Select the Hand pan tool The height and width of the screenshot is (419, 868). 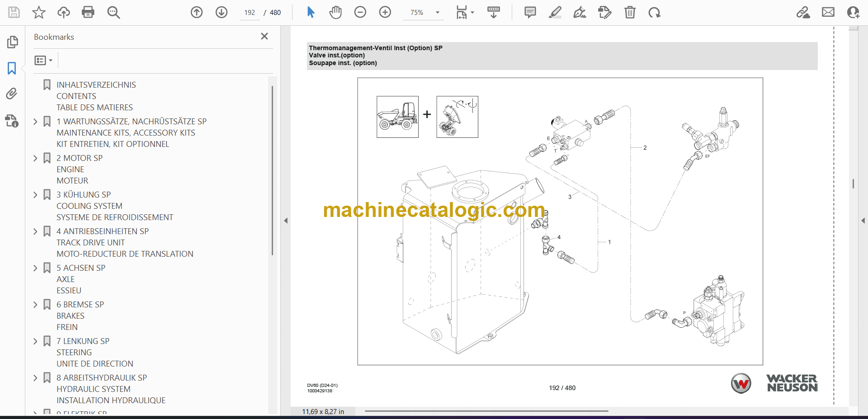tap(335, 12)
